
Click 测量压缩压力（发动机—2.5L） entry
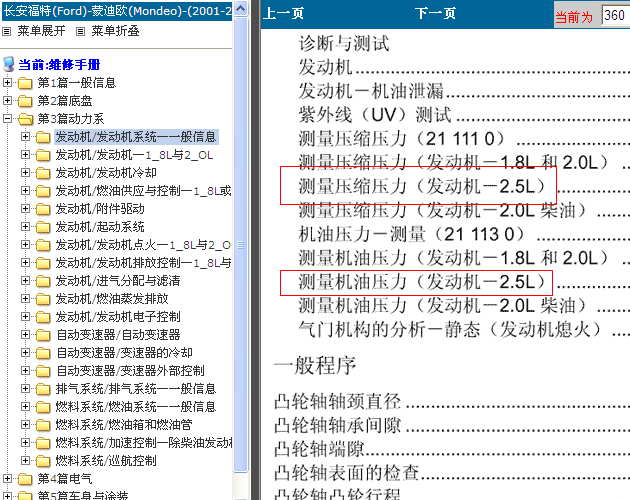pyautogui.click(x=422, y=186)
